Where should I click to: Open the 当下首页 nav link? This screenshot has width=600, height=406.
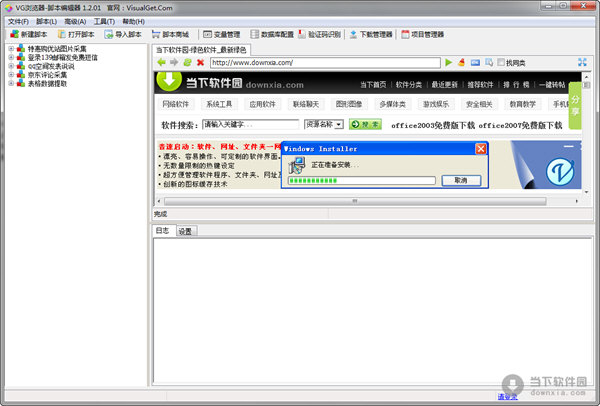[373, 85]
